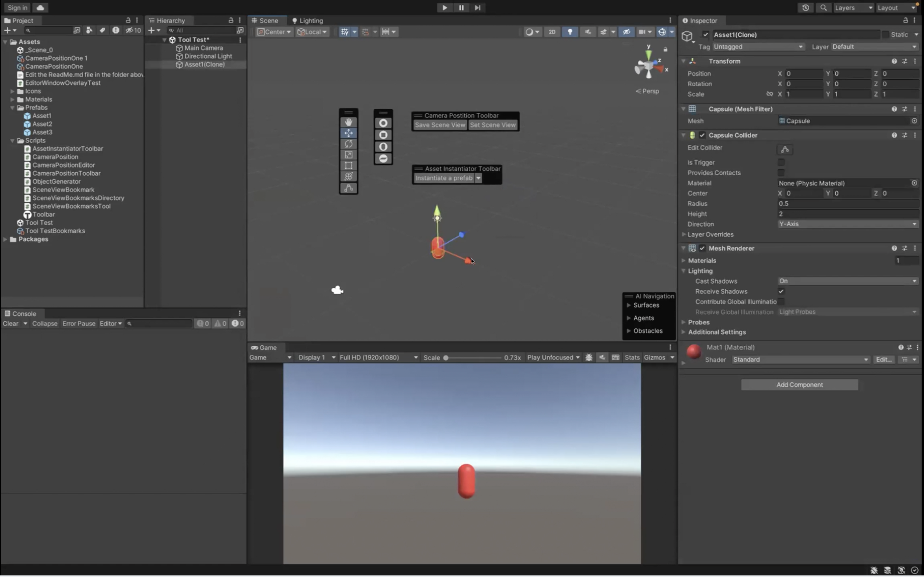924x577 pixels.
Task: Toggle scene lighting lightbulb icon
Action: [x=570, y=32]
